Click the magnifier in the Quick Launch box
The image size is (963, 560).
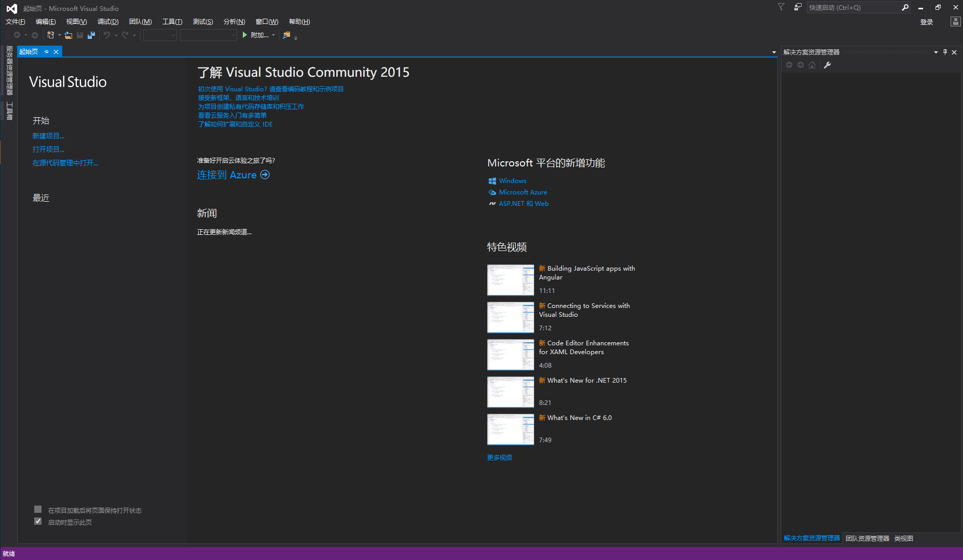pyautogui.click(x=905, y=7)
